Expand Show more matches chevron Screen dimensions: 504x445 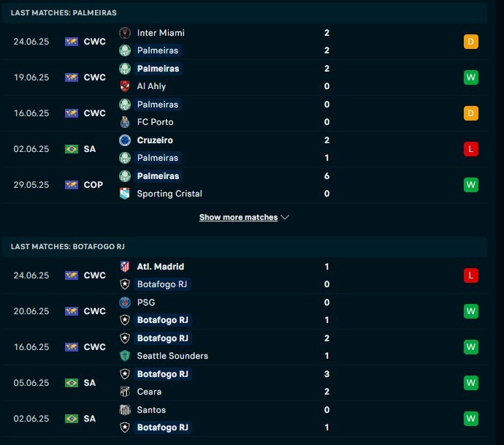click(x=285, y=217)
